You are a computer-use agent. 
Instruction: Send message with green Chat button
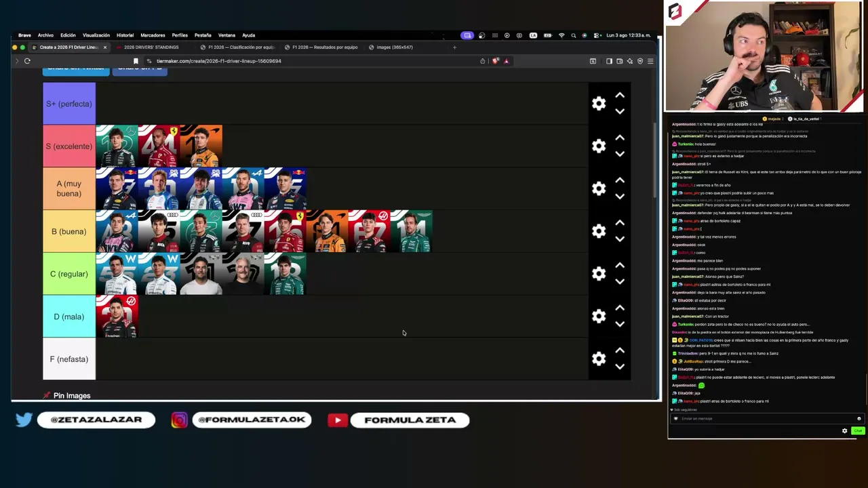[858, 430]
